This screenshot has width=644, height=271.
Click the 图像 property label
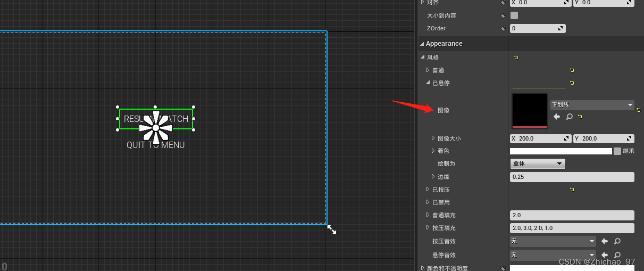(x=444, y=110)
